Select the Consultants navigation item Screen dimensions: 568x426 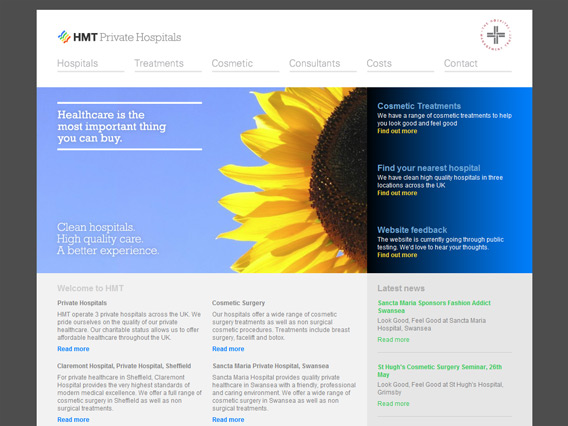click(x=314, y=63)
